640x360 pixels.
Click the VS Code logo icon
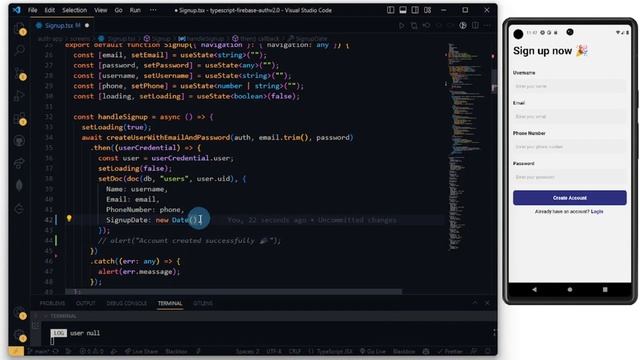[17, 10]
